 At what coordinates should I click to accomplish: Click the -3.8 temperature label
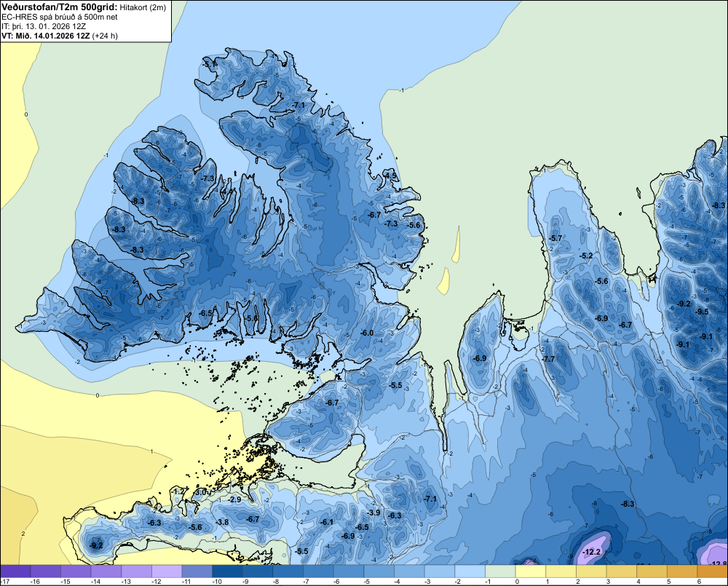click(223, 522)
